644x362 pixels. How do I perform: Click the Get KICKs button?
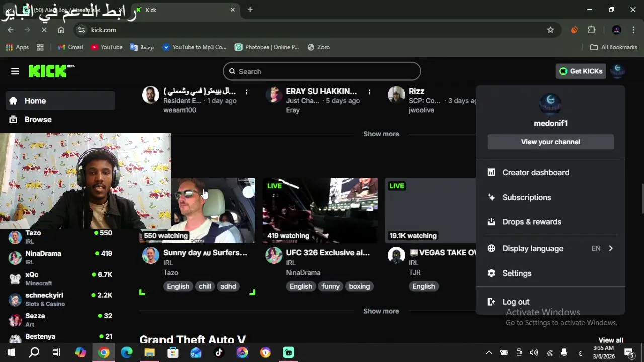(x=581, y=71)
